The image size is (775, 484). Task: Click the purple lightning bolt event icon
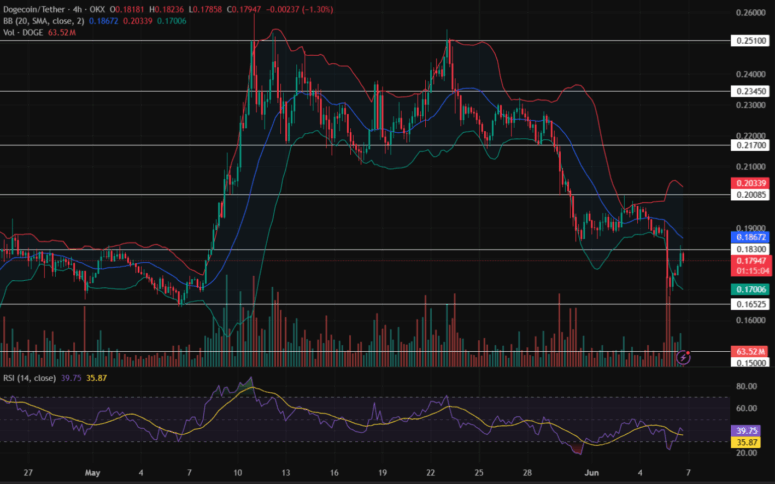[x=683, y=357]
